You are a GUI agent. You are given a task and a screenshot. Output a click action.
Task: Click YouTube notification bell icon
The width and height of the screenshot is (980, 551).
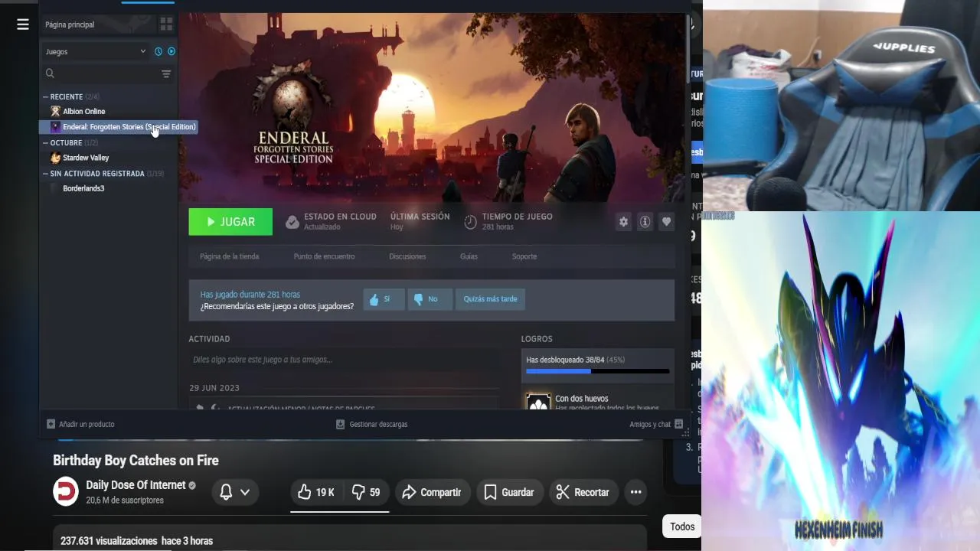point(226,492)
